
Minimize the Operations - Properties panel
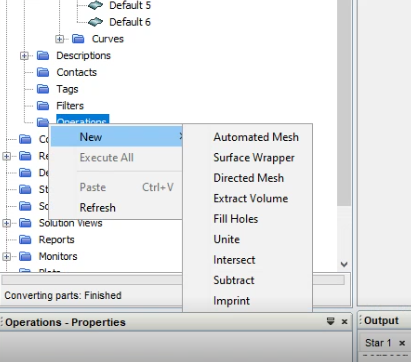330,321
